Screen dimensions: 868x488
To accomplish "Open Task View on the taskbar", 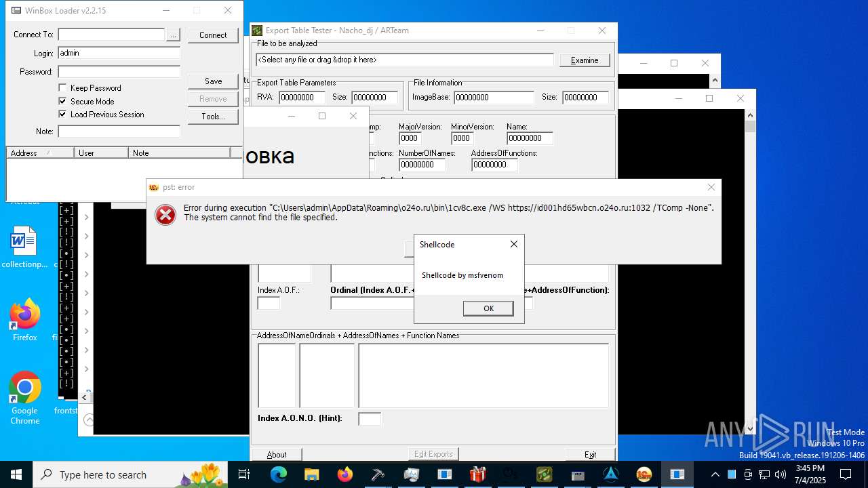I will click(244, 474).
